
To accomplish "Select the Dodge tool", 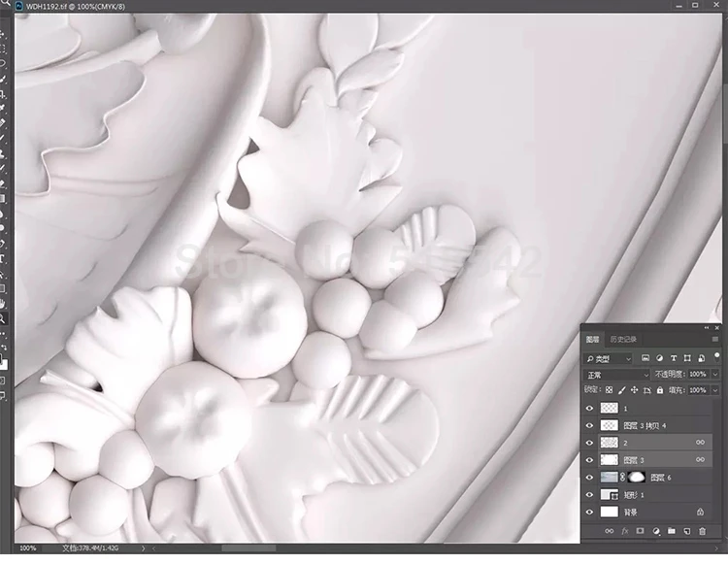I will coord(2,228).
